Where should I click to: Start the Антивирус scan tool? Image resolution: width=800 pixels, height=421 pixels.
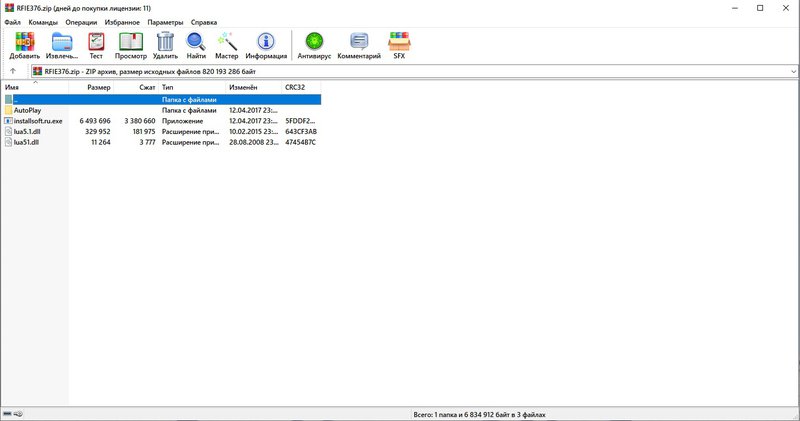coord(314,41)
